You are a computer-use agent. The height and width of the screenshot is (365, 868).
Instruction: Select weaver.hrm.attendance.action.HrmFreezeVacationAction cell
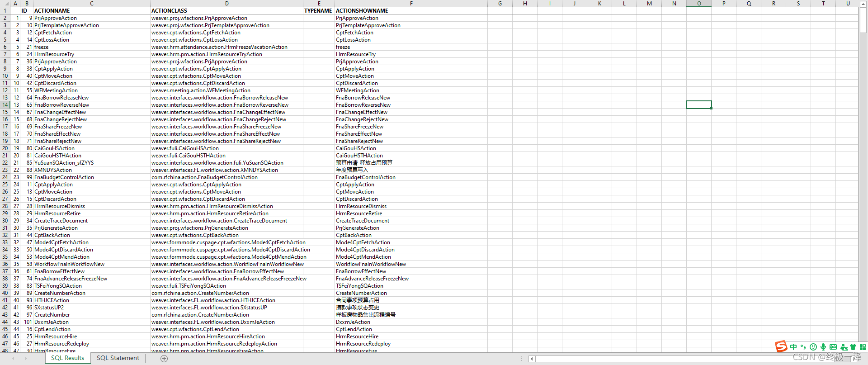(226, 47)
